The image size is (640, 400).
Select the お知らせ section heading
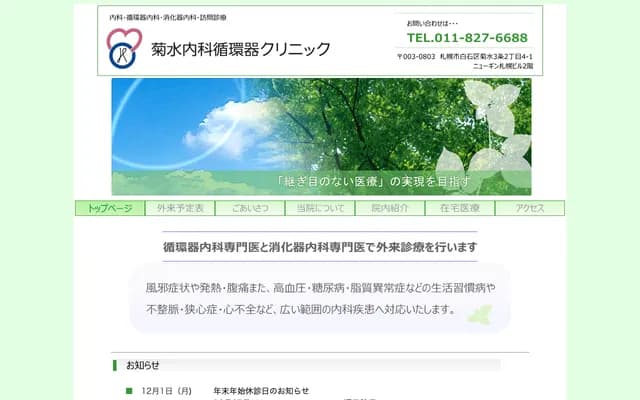pyautogui.click(x=142, y=365)
